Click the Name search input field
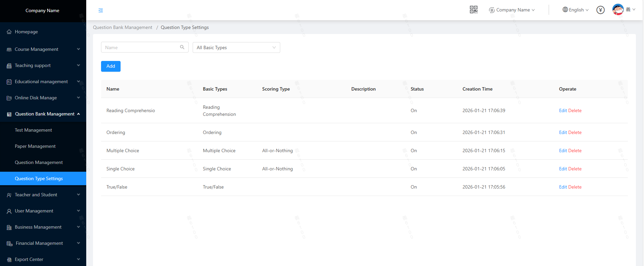644x266 pixels. tap(141, 47)
